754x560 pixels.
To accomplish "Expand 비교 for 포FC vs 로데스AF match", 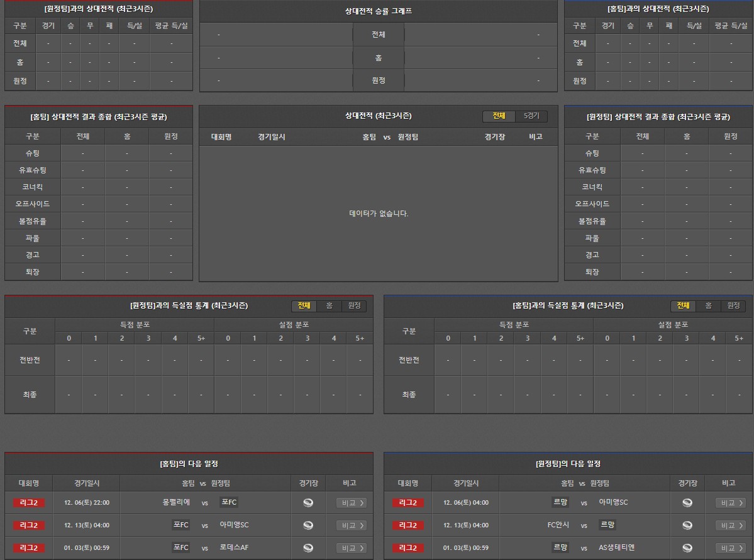I will tap(352, 548).
